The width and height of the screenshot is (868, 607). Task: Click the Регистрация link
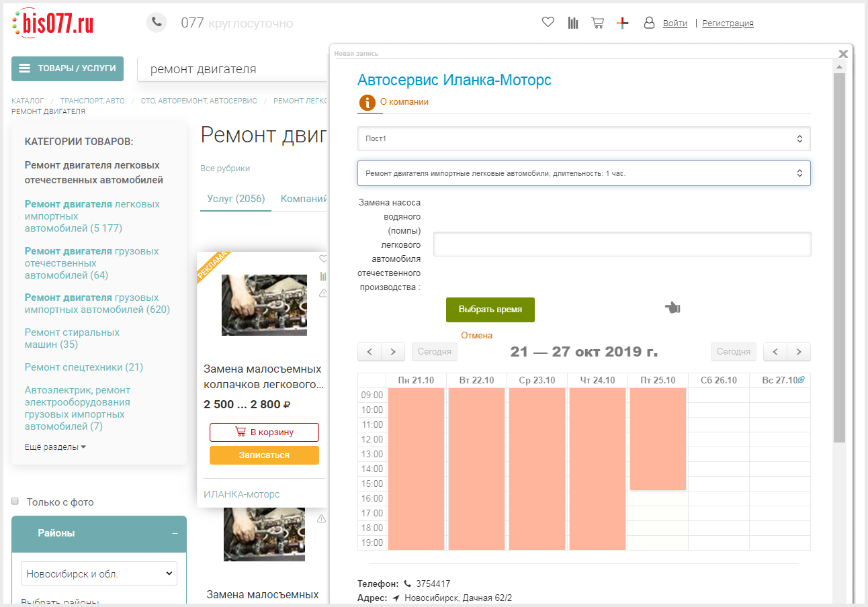(728, 23)
